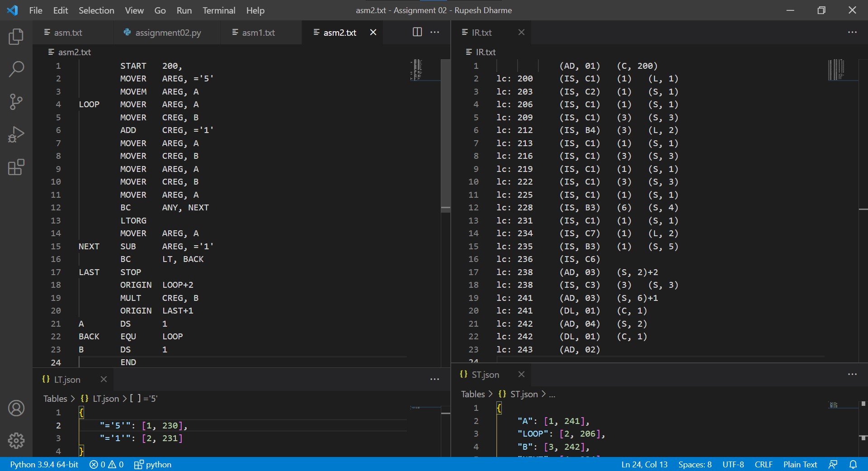The height and width of the screenshot is (471, 868).
Task: Click IR.txt breadcrumb in right editor
Action: pyautogui.click(x=481, y=52)
